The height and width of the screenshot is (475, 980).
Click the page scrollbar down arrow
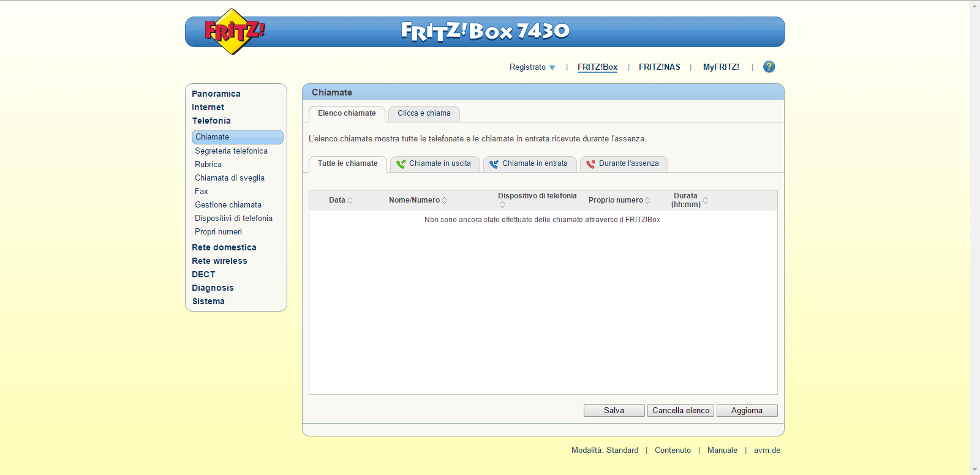click(x=974, y=469)
